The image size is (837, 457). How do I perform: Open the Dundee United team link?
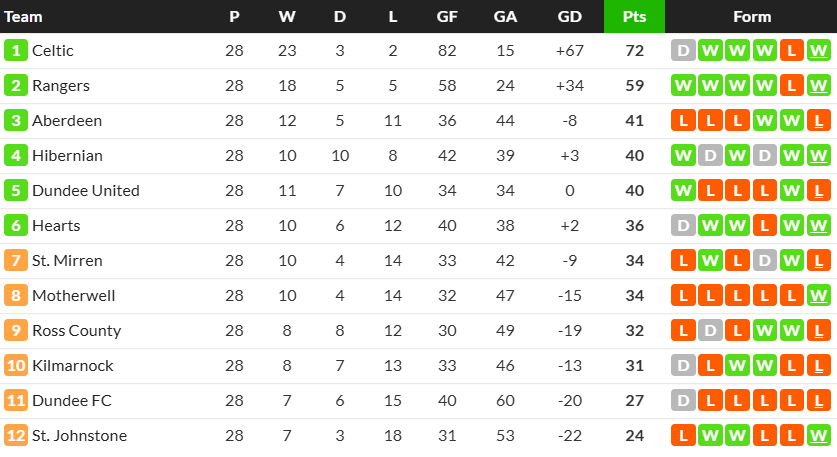click(x=85, y=191)
